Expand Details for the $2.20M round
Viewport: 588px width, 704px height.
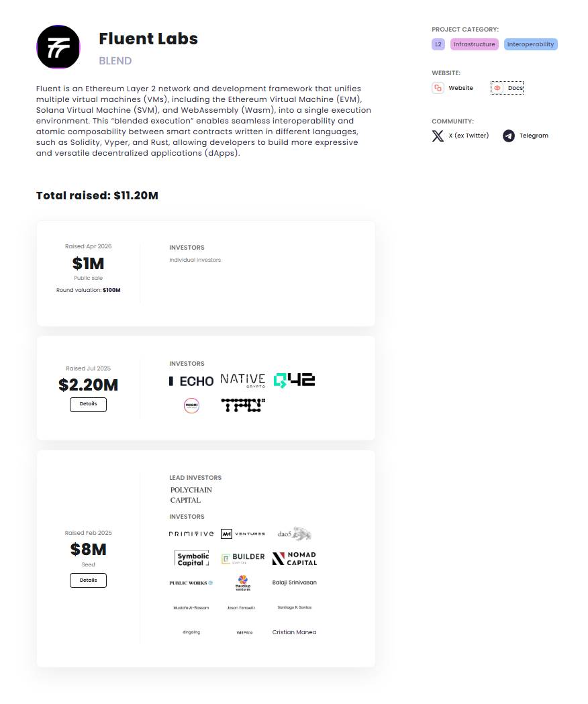coord(88,404)
